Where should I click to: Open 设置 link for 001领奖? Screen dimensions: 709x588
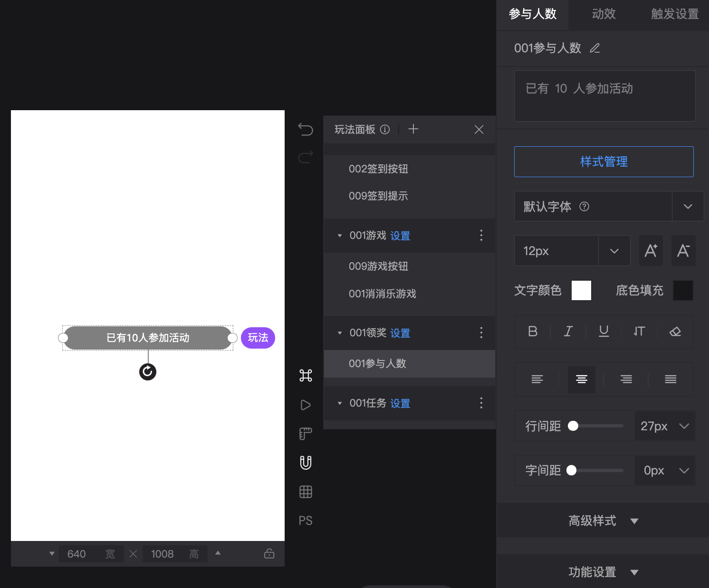(400, 333)
